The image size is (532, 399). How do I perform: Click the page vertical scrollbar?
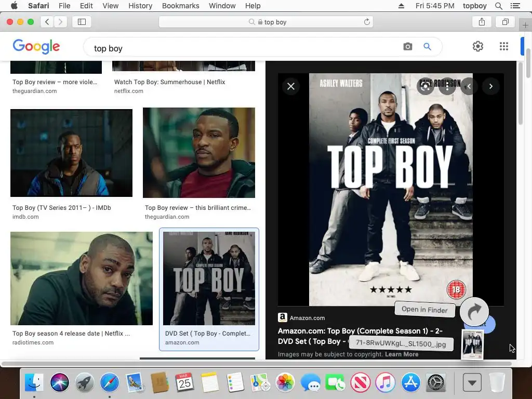coord(528,63)
